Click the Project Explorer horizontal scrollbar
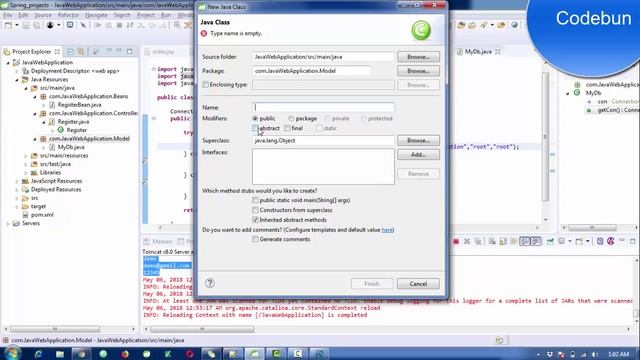This screenshot has height=360, width=640. (x=55, y=329)
